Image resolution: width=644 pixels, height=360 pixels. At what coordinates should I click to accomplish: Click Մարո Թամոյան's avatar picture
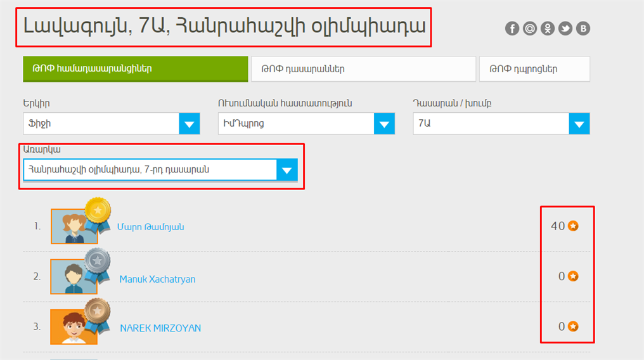coord(74,226)
